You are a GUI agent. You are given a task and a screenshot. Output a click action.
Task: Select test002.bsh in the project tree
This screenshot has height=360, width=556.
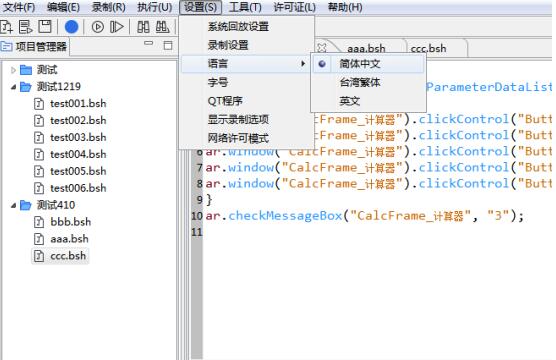tap(78, 121)
